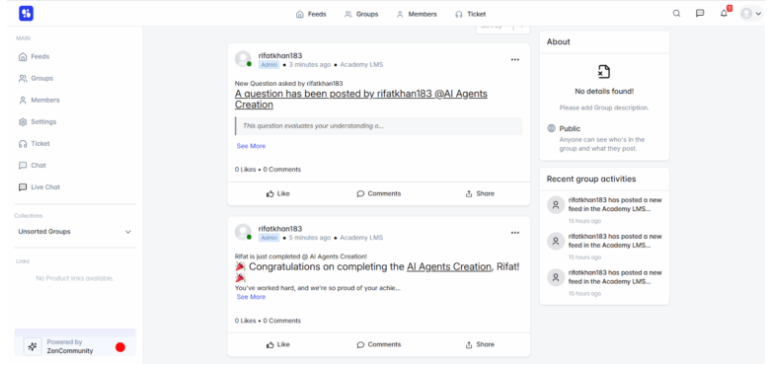Click rifatkhan183 username on the congratulations post

pos(280,229)
